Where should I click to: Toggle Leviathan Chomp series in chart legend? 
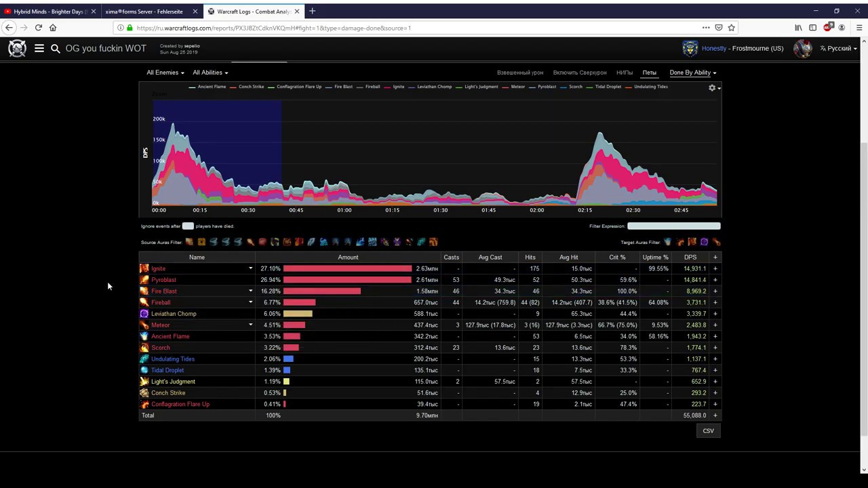pos(430,87)
